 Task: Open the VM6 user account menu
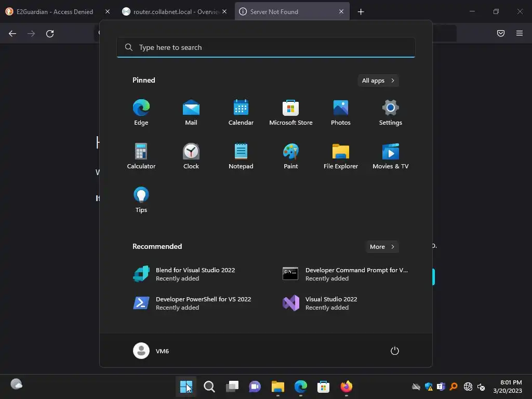[151, 351]
